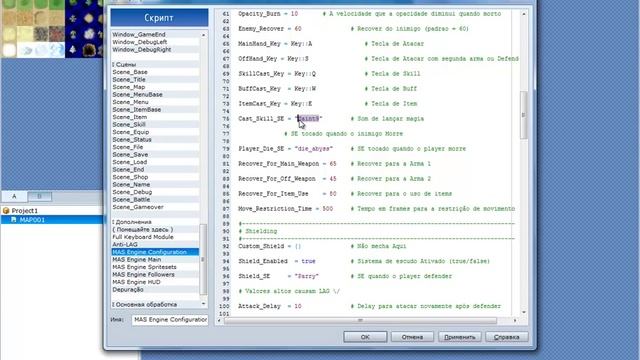Select MAS Engine Spritesets script
Screen dimensions: 640x360
click(x=156, y=267)
